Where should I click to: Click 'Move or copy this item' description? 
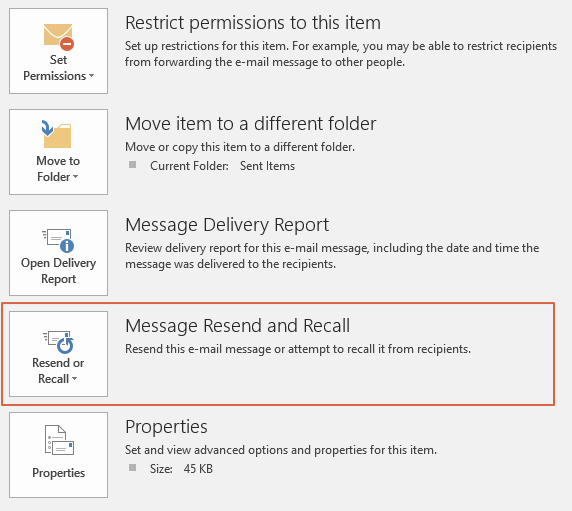[240, 147]
